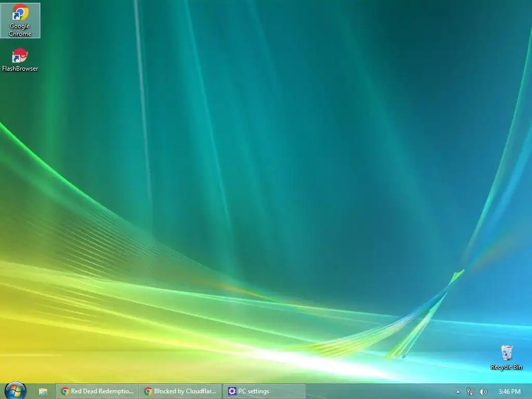Open the network status tray icon
Screen dimensions: 532x399
coord(470,392)
